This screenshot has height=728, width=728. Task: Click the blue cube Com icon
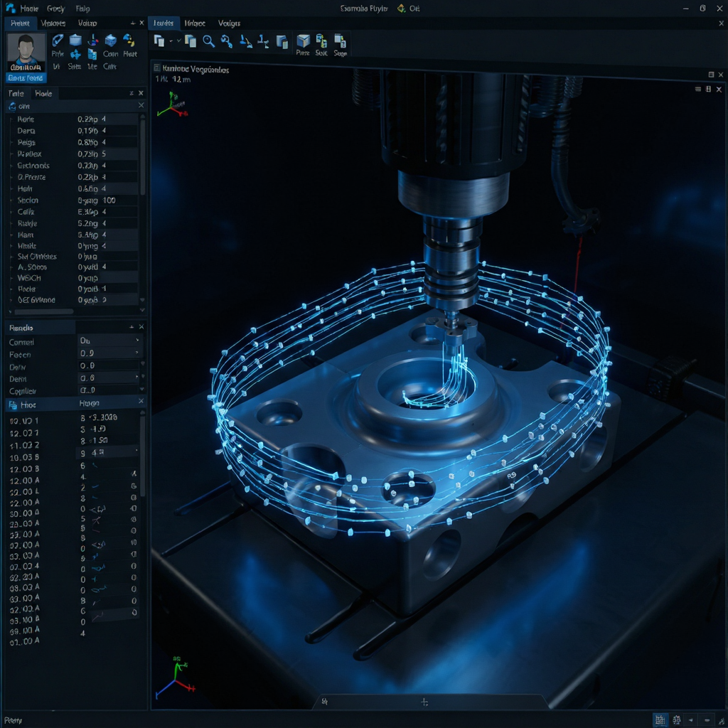click(110, 41)
